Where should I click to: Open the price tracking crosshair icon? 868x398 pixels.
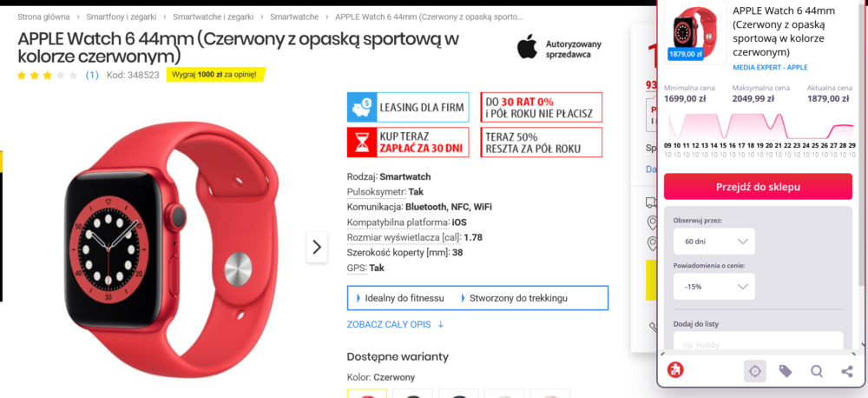[755, 371]
